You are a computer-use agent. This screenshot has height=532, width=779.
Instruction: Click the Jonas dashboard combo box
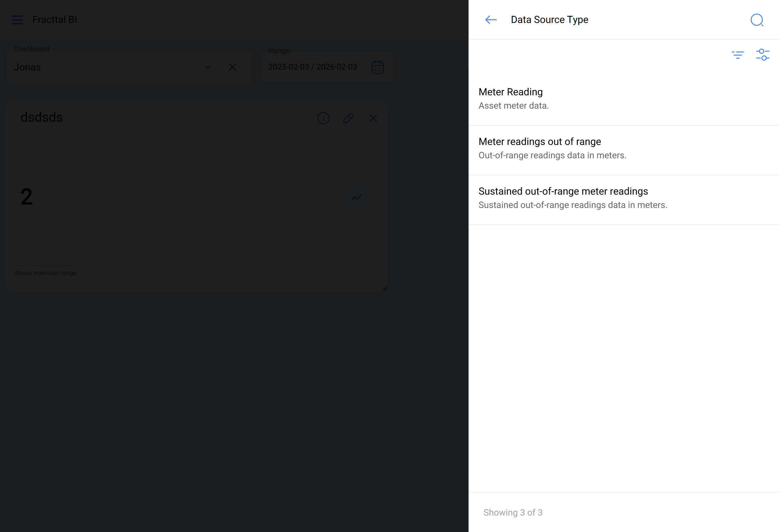coord(101,67)
